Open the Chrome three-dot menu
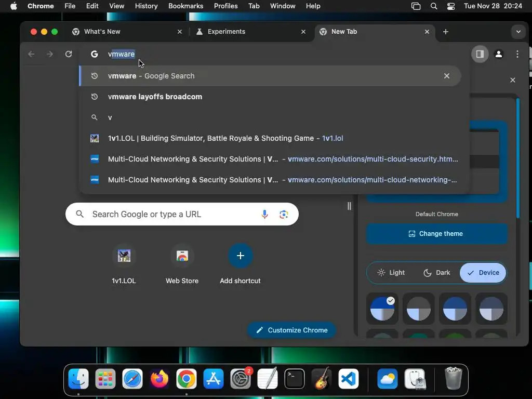 coord(517,54)
